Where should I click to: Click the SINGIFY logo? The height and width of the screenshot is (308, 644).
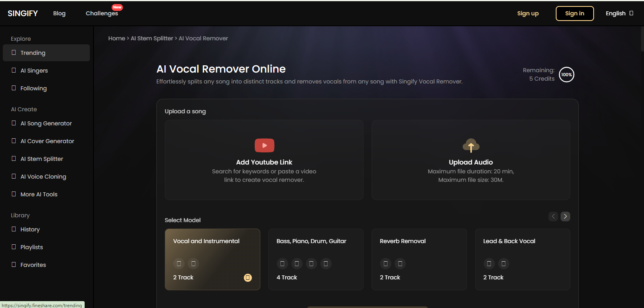(23, 13)
